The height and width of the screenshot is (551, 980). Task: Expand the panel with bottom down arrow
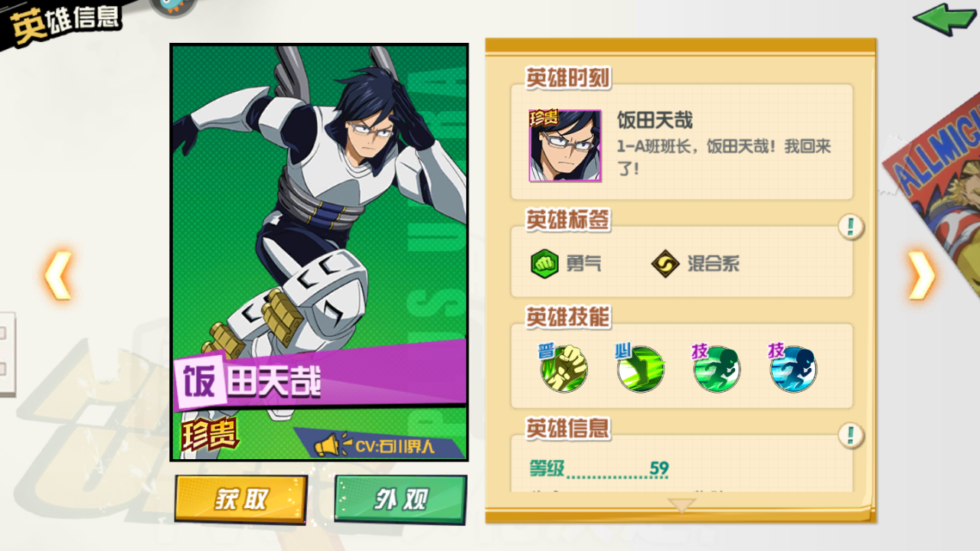[681, 504]
